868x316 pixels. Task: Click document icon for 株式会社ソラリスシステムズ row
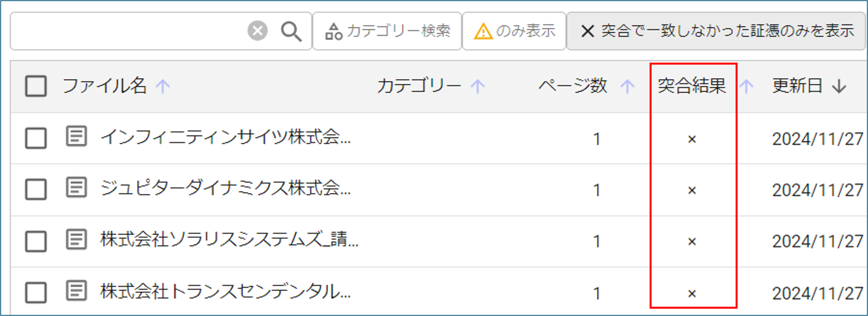[x=76, y=240]
